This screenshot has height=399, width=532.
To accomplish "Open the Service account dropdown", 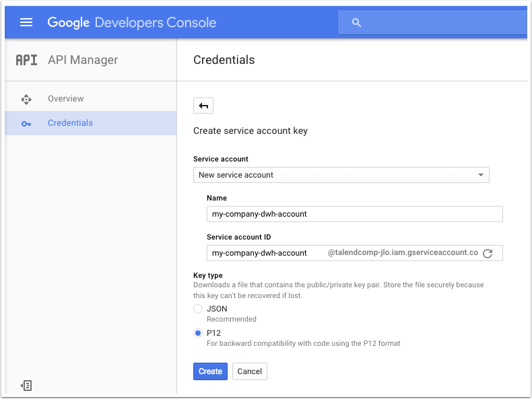I will pyautogui.click(x=341, y=175).
